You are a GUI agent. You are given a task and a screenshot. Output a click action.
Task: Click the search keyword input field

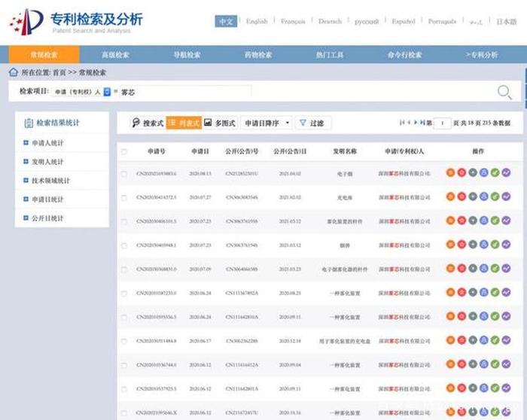pos(185,92)
